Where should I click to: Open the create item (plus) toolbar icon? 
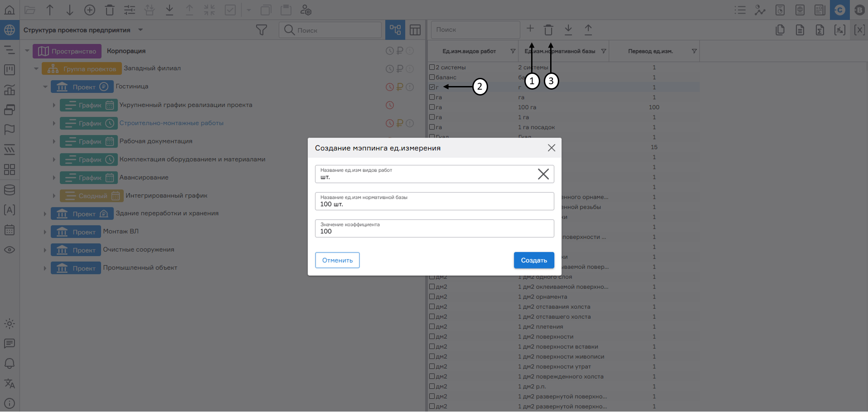coord(90,10)
